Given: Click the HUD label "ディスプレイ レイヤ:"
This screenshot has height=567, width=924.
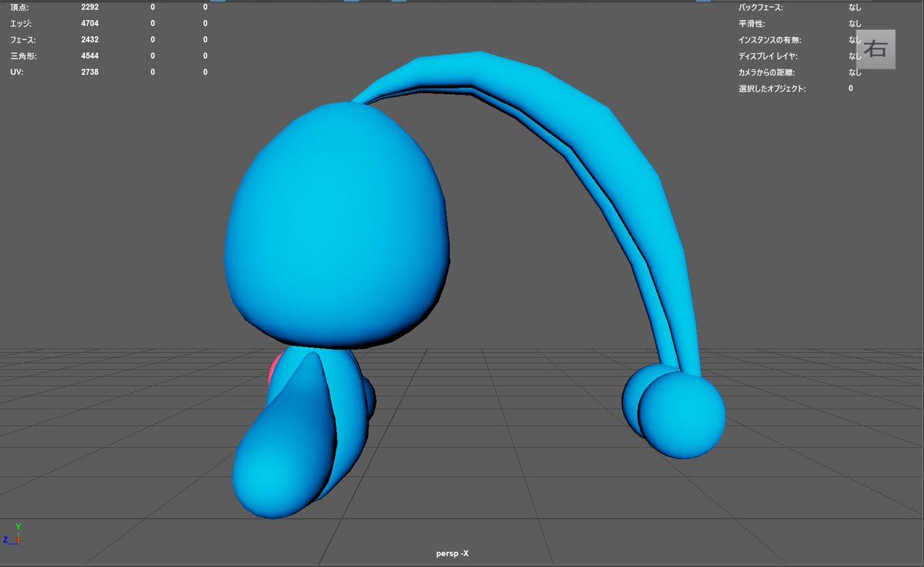Looking at the screenshot, I should click(x=769, y=56).
